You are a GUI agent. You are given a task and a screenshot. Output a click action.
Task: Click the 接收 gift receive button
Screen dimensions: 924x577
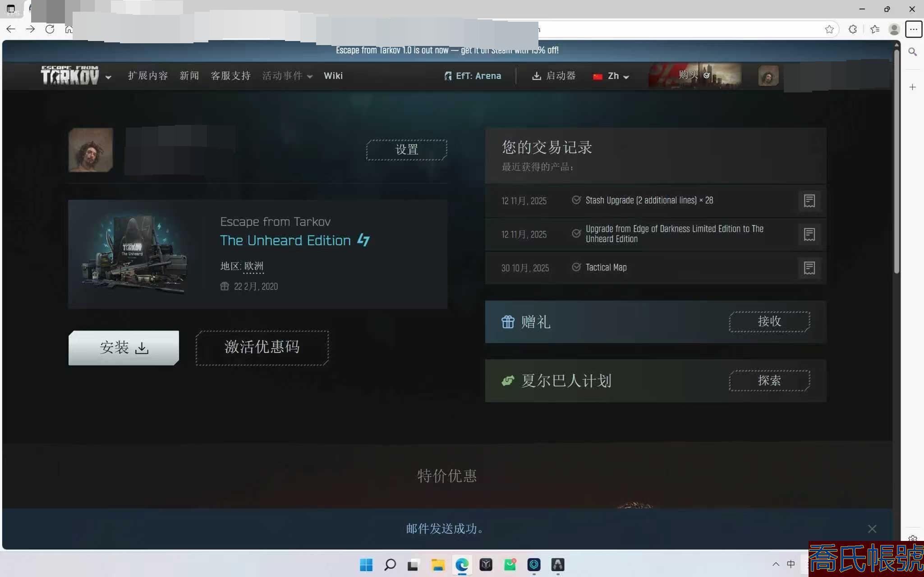769,321
